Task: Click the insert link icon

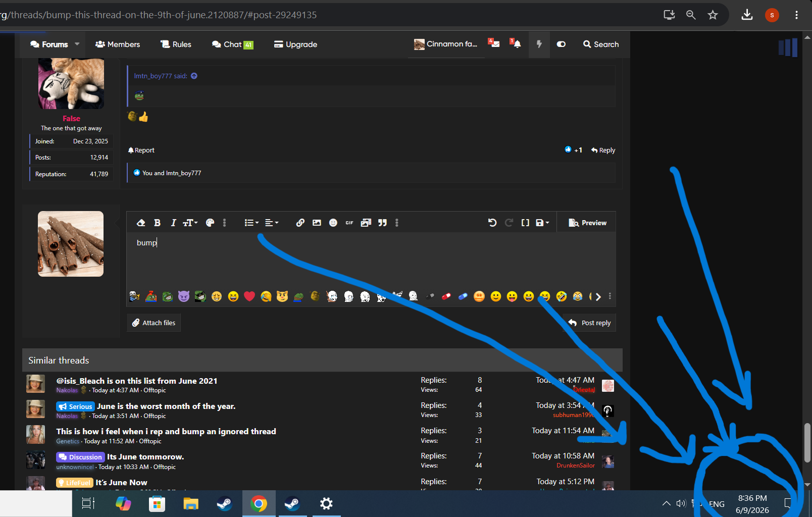Action: coord(300,223)
